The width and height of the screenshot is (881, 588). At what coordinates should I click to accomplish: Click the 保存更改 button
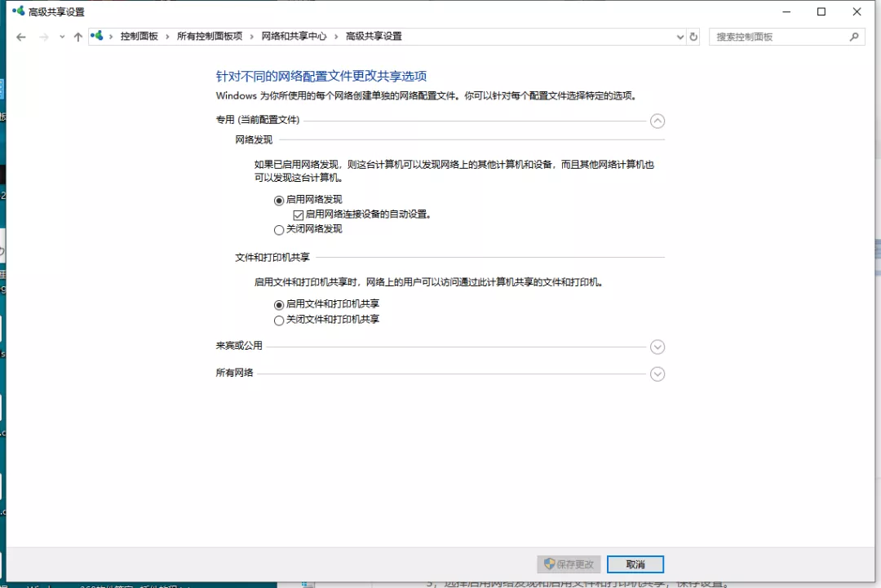569,564
